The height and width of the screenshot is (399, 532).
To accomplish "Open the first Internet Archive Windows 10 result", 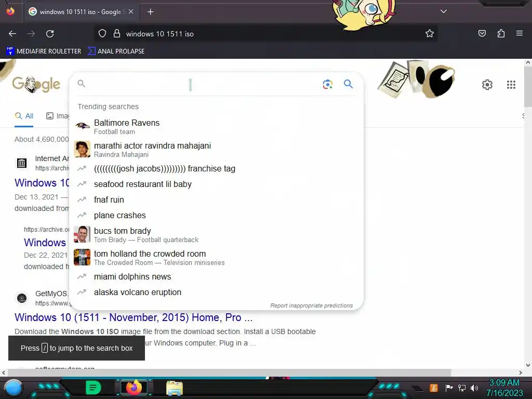I will (x=42, y=183).
